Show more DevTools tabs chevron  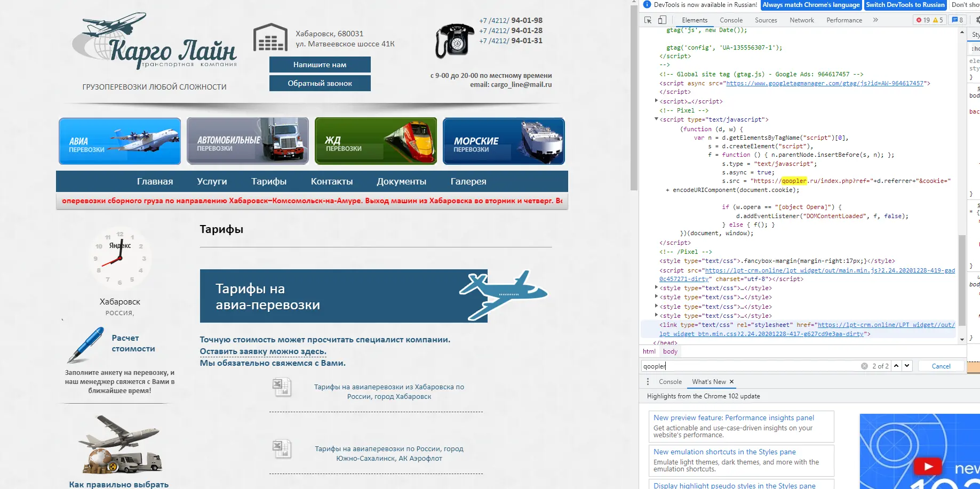pos(875,20)
